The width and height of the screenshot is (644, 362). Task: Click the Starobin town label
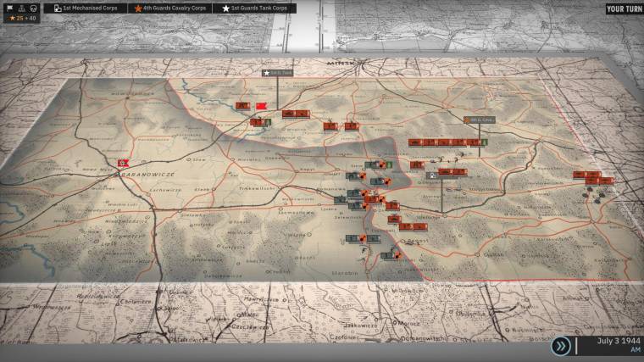(x=345, y=273)
